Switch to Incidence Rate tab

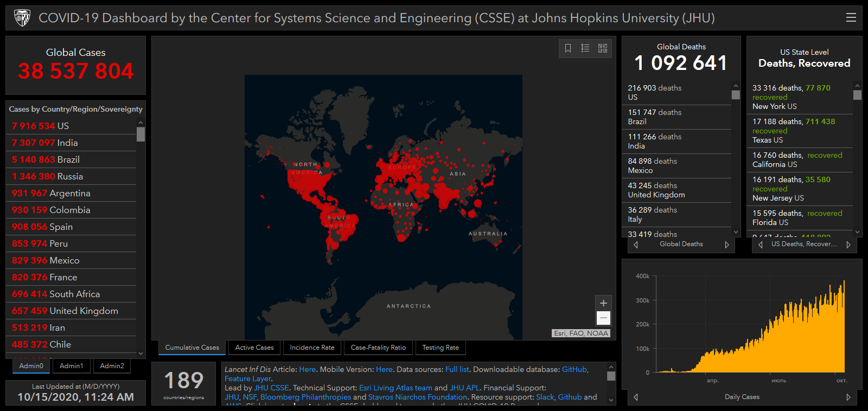(x=312, y=348)
